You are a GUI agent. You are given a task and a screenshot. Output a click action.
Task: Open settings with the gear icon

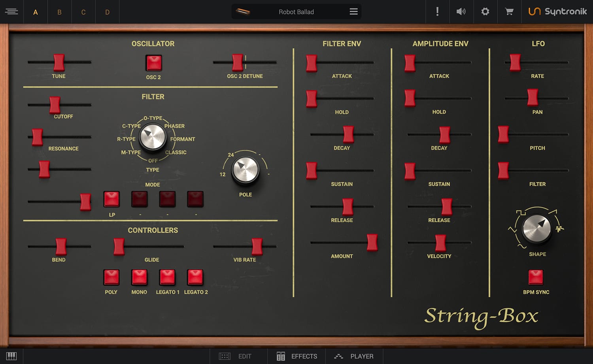(x=485, y=12)
